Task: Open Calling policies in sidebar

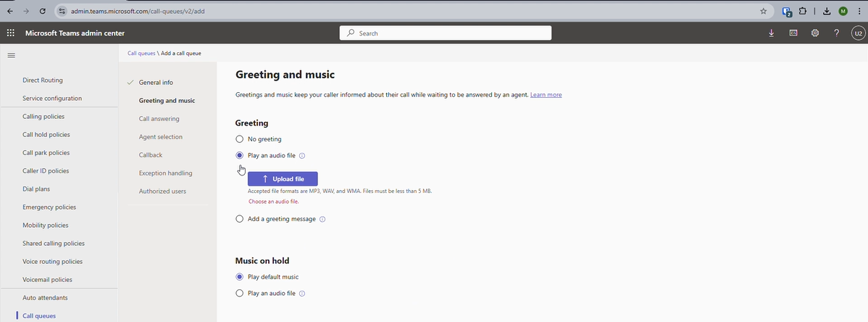Action: click(43, 116)
